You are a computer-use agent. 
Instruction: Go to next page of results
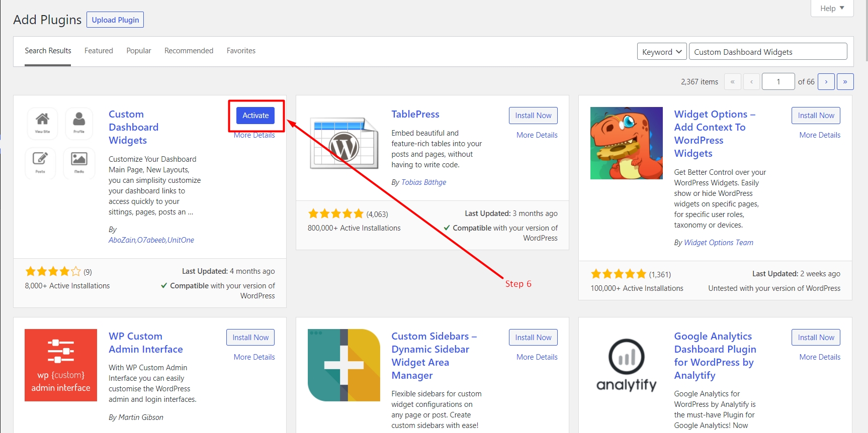click(826, 82)
